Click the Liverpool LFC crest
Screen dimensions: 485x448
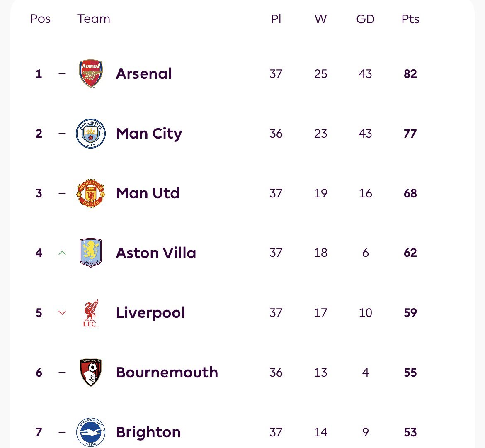[91, 313]
